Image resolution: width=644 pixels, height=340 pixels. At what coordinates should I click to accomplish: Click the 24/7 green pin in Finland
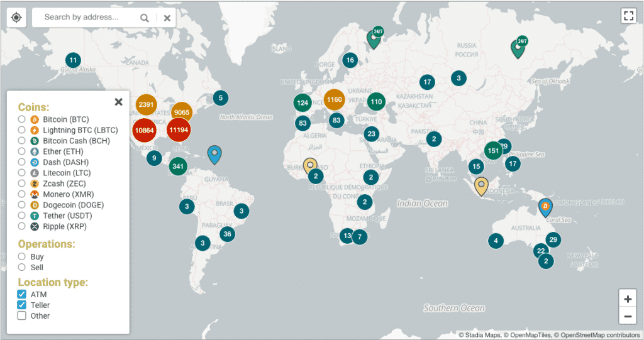click(374, 38)
